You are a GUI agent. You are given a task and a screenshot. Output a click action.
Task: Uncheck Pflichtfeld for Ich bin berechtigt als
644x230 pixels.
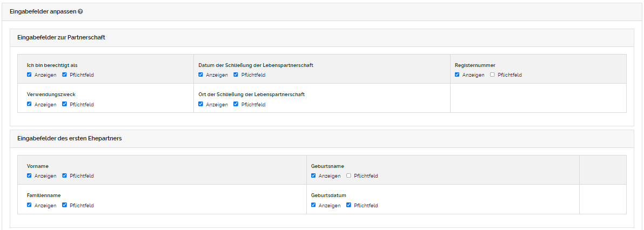point(65,75)
